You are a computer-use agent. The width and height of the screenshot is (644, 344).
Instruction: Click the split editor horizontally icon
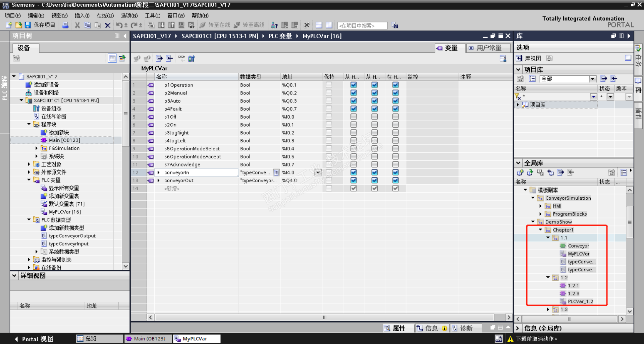click(319, 25)
